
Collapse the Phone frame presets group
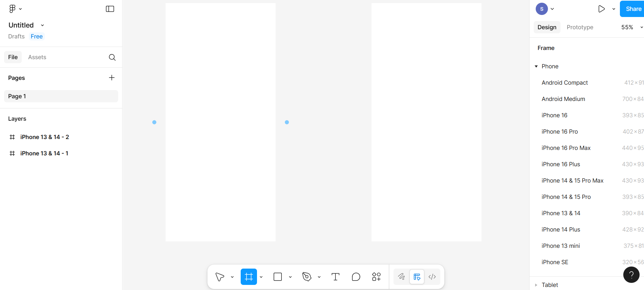pyautogui.click(x=536, y=67)
